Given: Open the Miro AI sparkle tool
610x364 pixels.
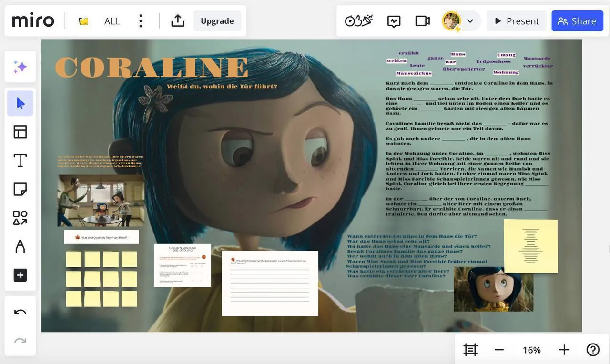Looking at the screenshot, I should tap(20, 67).
